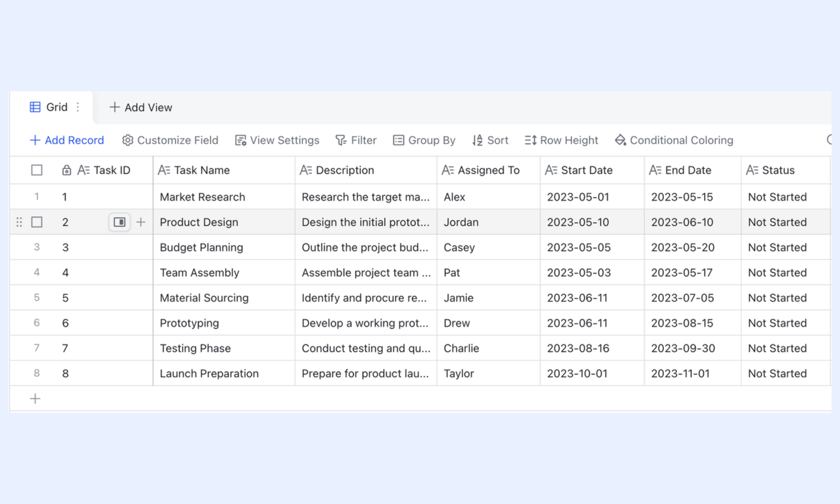Screen dimensions: 840x504
Task: Select the Testing Phase cell
Action: click(224, 348)
